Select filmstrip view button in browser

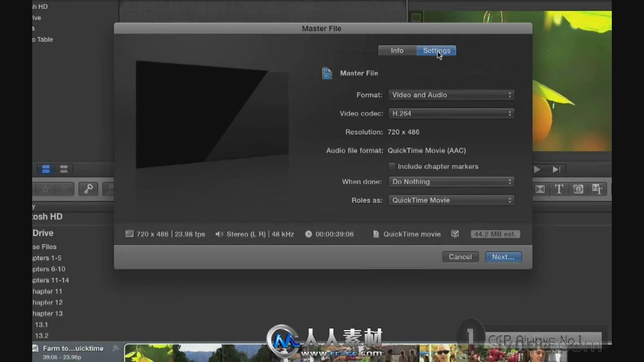pos(46,169)
